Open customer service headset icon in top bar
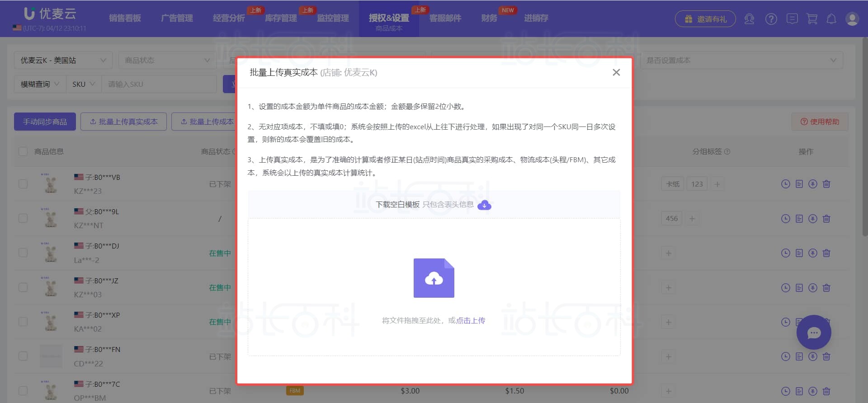 click(749, 19)
